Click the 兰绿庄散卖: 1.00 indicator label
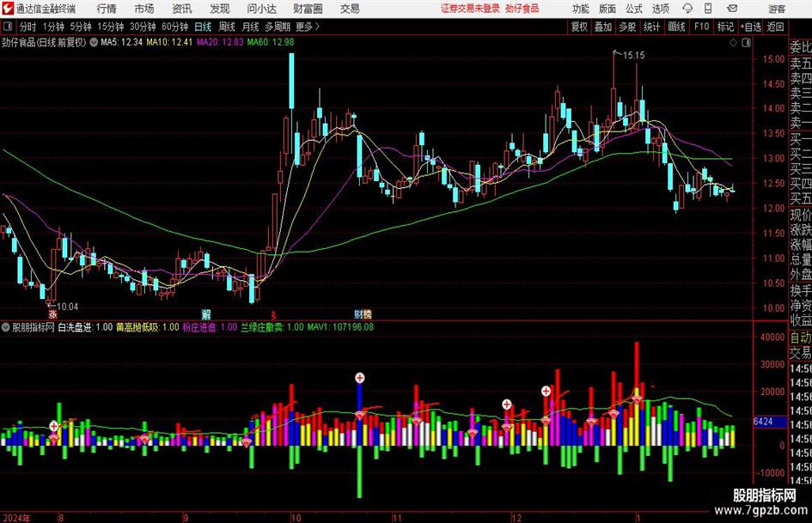812x523 pixels. point(272,327)
